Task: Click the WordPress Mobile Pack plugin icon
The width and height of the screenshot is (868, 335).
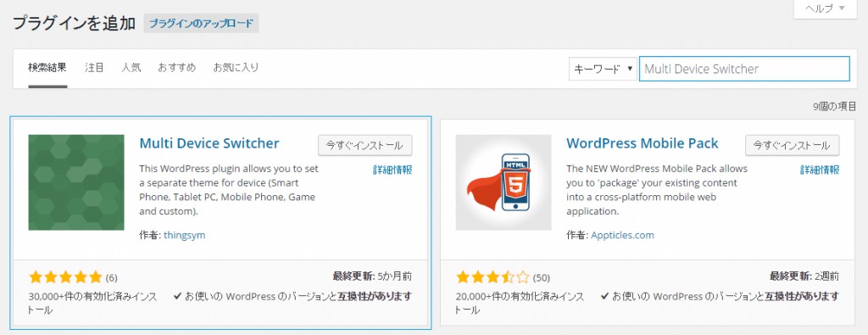Action: 504,182
